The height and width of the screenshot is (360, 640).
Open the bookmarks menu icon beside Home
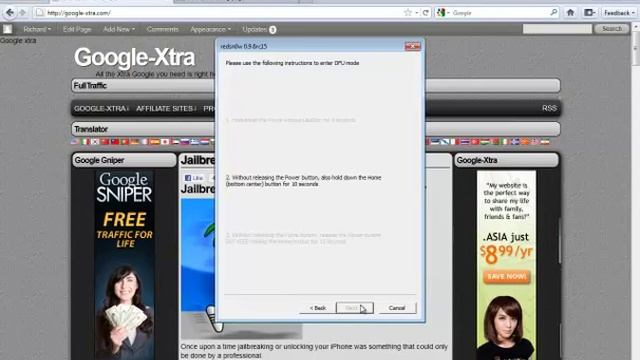click(x=589, y=13)
